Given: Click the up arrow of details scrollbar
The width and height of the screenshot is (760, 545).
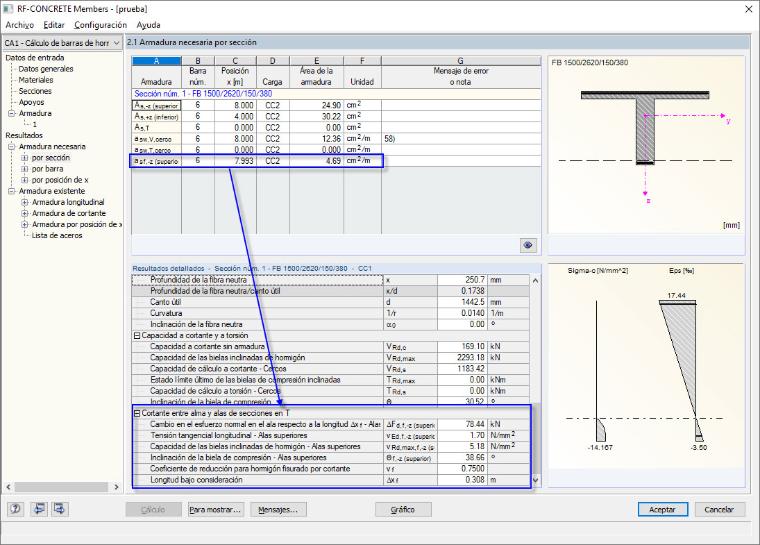Looking at the screenshot, I should [536, 281].
